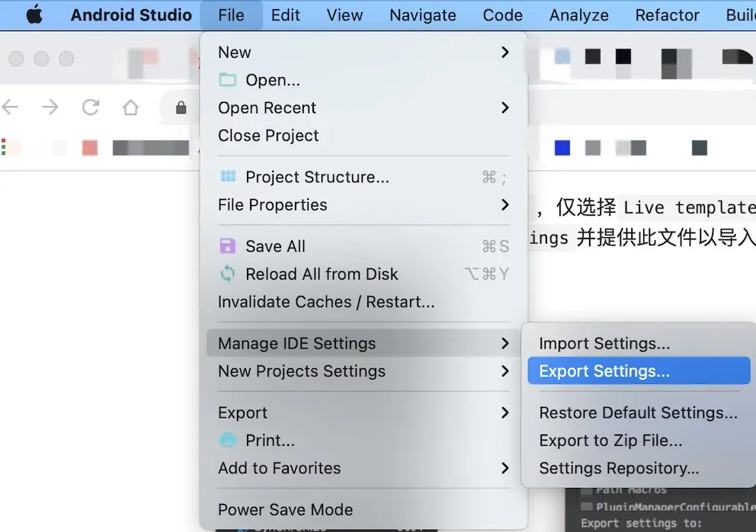
Task: Toggle Power Save Mode
Action: point(285,510)
